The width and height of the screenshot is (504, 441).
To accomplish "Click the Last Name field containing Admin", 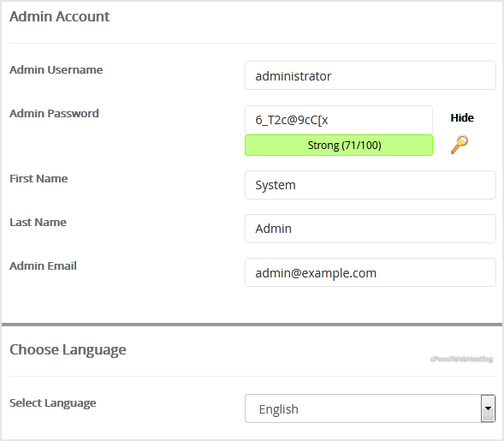I will click(371, 229).
